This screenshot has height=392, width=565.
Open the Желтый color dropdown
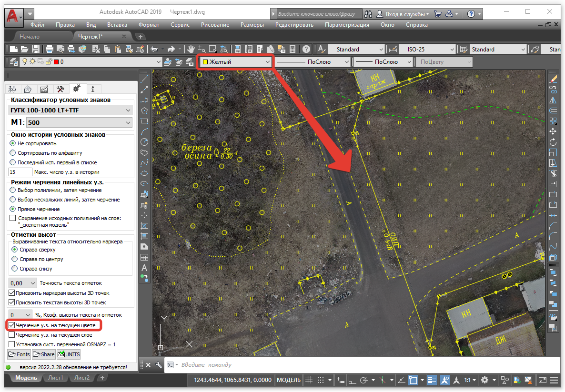click(x=236, y=62)
